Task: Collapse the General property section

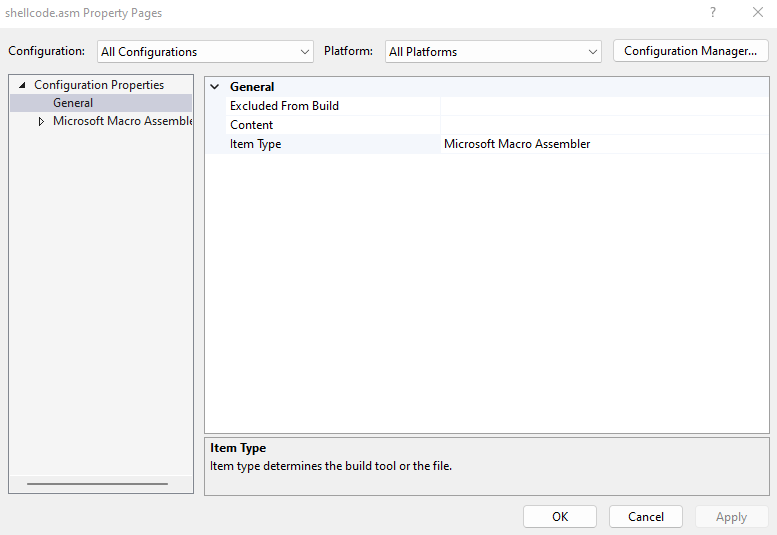Action: coord(215,87)
